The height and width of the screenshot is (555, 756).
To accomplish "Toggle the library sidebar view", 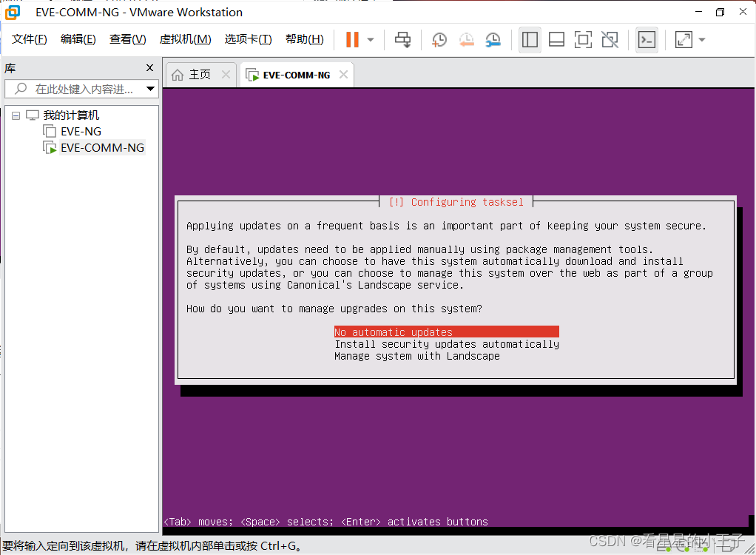I will pyautogui.click(x=530, y=39).
